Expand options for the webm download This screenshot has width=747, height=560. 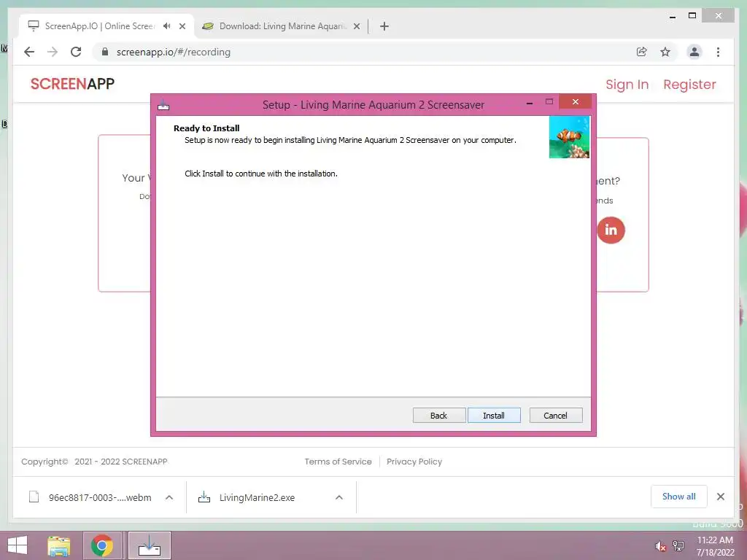tap(169, 497)
